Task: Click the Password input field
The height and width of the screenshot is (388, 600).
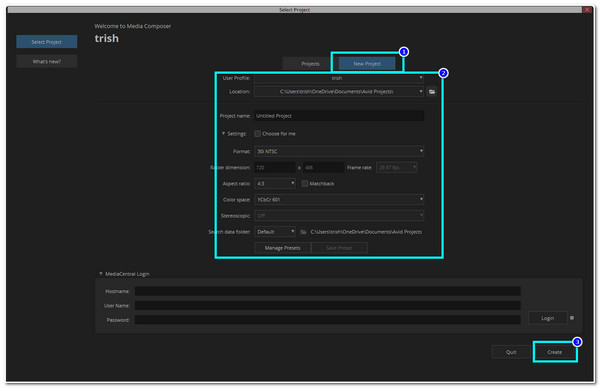Action: point(327,320)
